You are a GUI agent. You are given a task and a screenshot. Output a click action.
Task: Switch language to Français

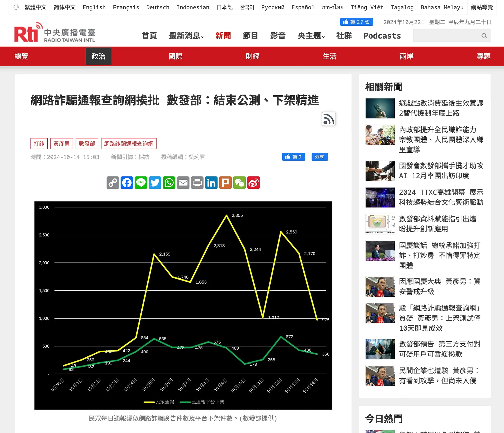coord(126,7)
